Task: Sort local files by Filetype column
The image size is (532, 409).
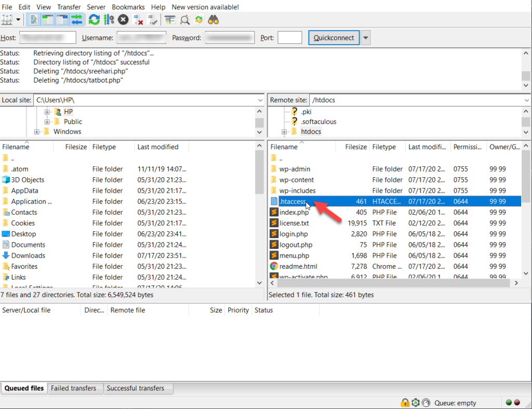Action: click(112, 147)
